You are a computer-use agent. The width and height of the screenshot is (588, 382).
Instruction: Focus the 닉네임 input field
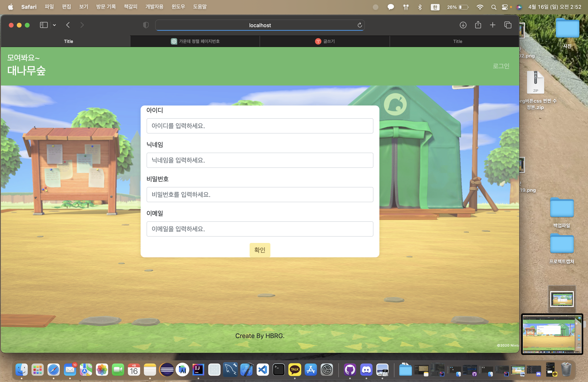click(x=260, y=160)
